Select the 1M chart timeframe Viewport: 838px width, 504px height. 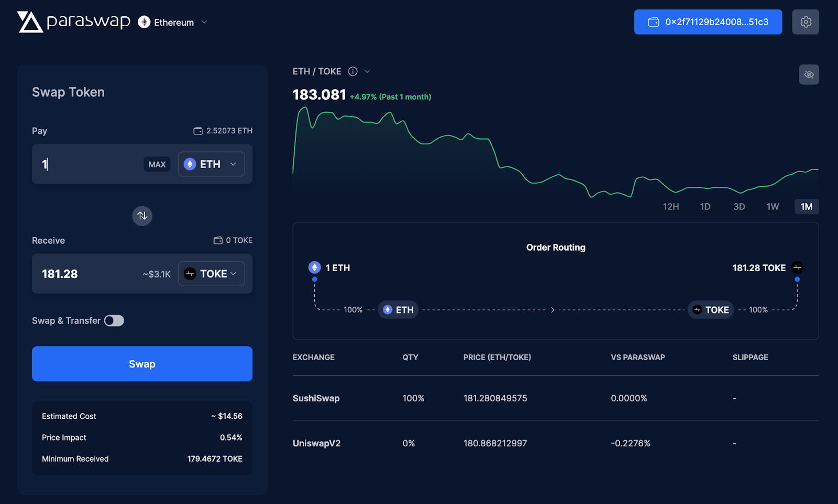807,207
